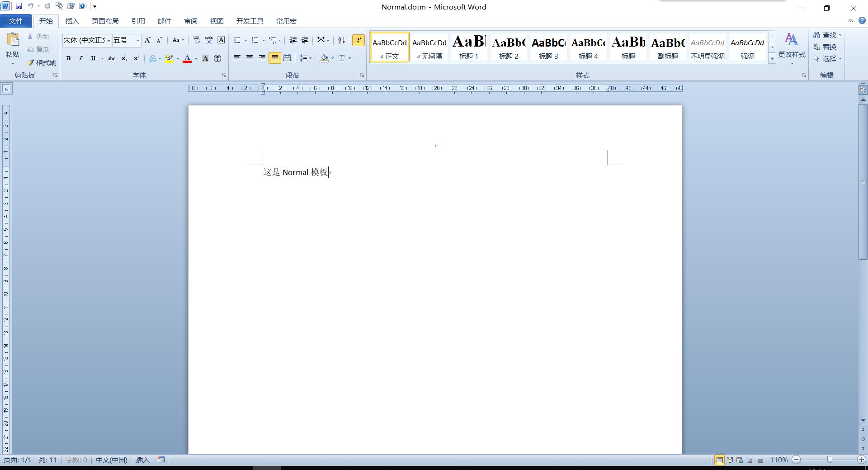Expand the styles gallery More button
868x470 pixels.
[772, 58]
